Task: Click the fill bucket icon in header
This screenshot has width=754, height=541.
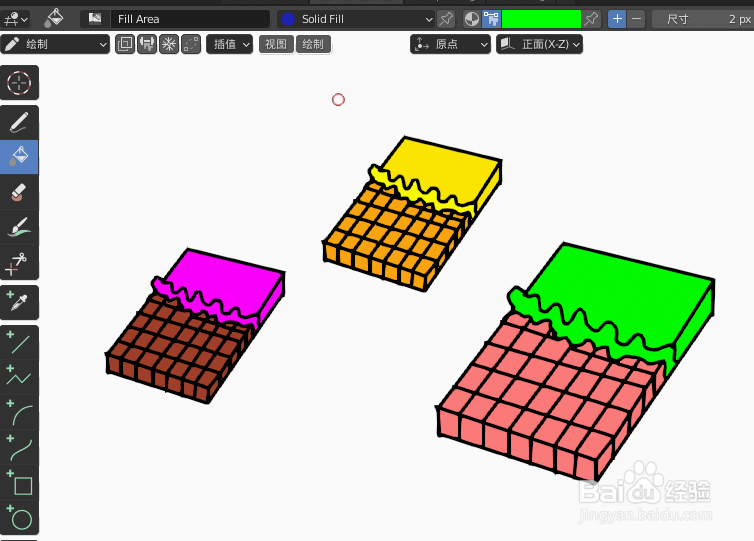Action: point(54,18)
